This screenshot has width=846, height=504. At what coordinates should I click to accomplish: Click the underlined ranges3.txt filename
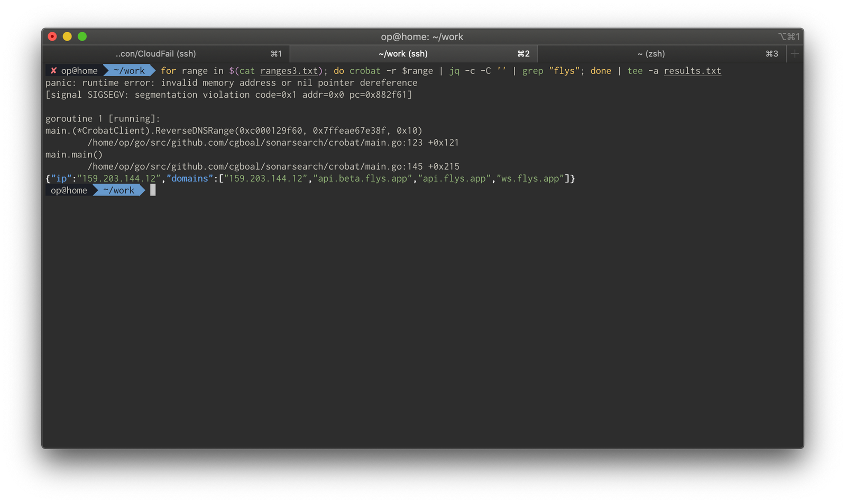[x=289, y=71]
